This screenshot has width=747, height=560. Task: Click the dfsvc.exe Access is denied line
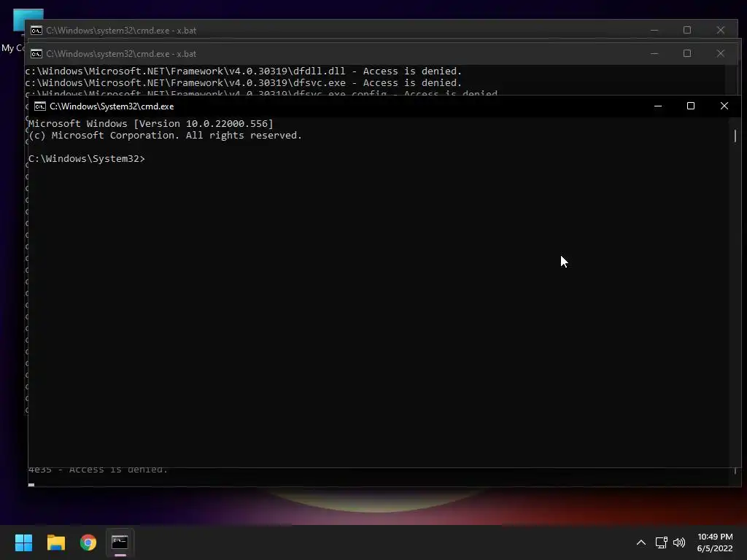click(x=244, y=83)
